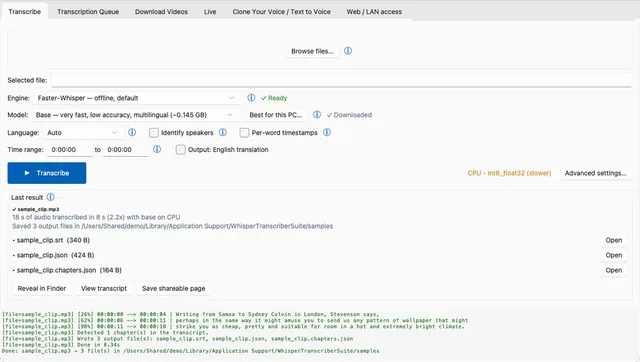Click the log line Writing from Samoa

(x=191, y=314)
